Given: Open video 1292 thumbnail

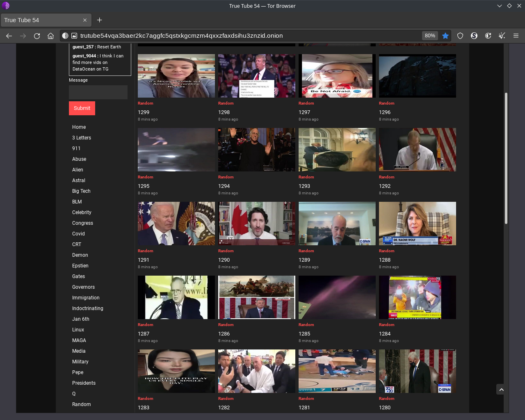Looking at the screenshot, I should pyautogui.click(x=418, y=150).
